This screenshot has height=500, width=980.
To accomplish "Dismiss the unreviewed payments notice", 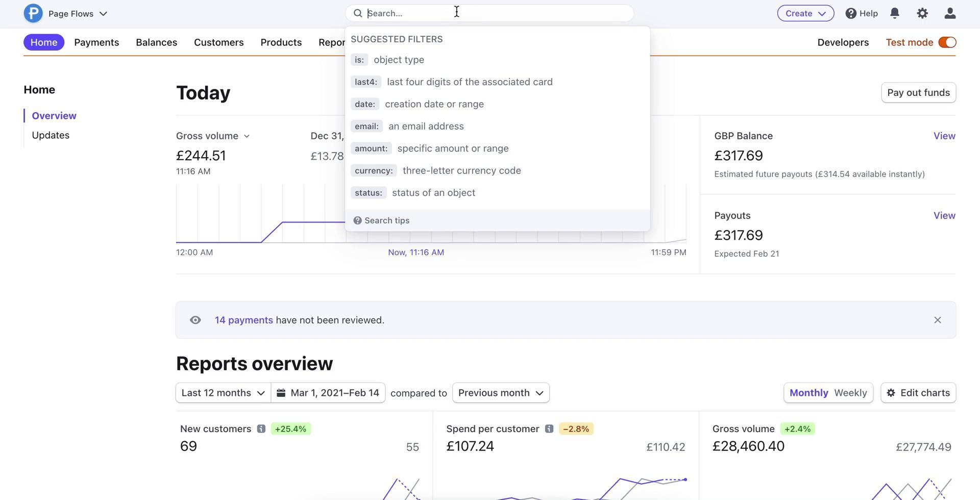I will [937, 320].
